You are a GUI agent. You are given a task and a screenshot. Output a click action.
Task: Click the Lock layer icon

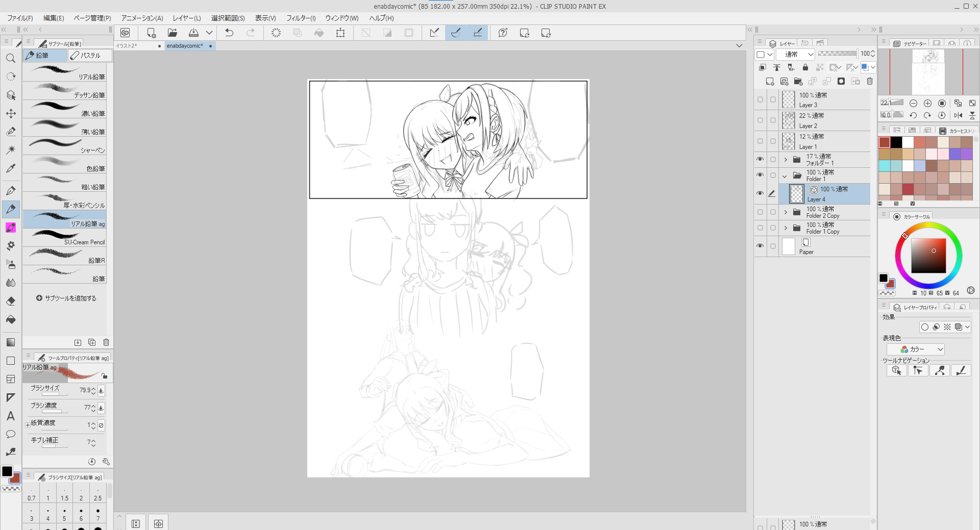[x=805, y=67]
